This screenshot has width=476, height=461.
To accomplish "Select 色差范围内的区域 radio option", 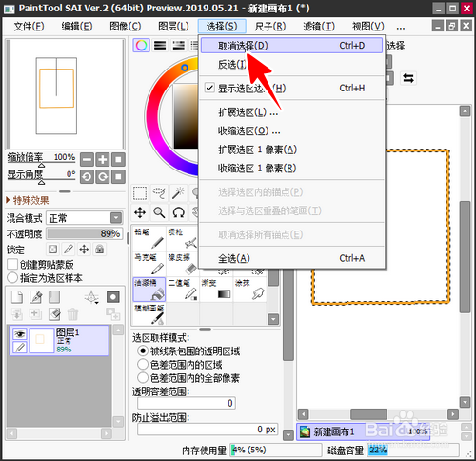I will [x=143, y=364].
